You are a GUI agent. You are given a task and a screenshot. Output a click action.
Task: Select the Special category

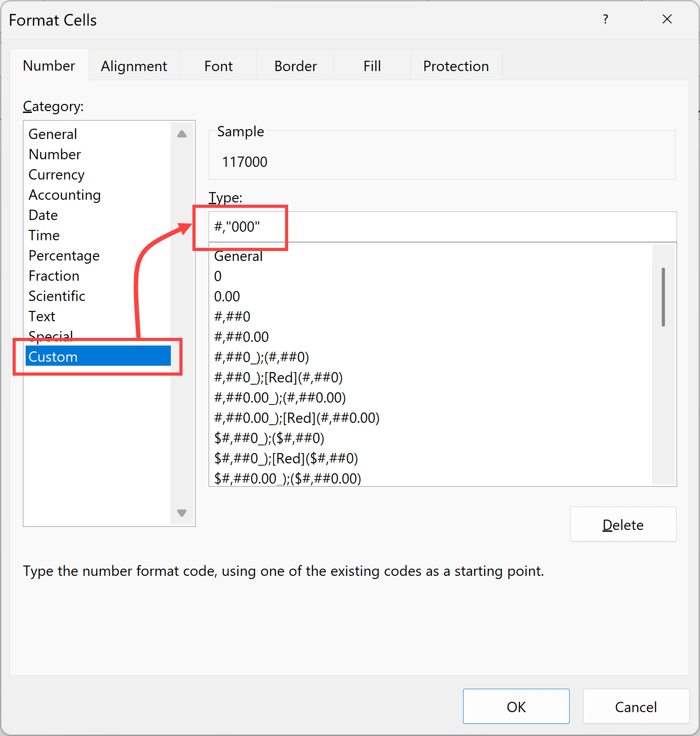pyautogui.click(x=98, y=336)
